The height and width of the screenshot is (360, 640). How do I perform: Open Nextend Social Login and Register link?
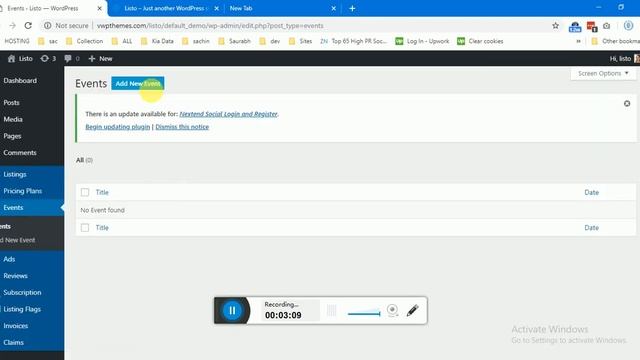coord(228,114)
